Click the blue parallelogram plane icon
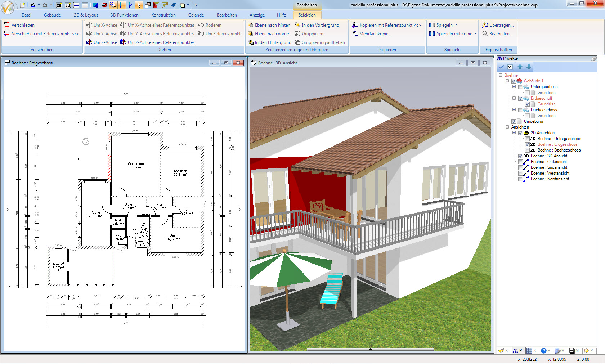 point(174,5)
